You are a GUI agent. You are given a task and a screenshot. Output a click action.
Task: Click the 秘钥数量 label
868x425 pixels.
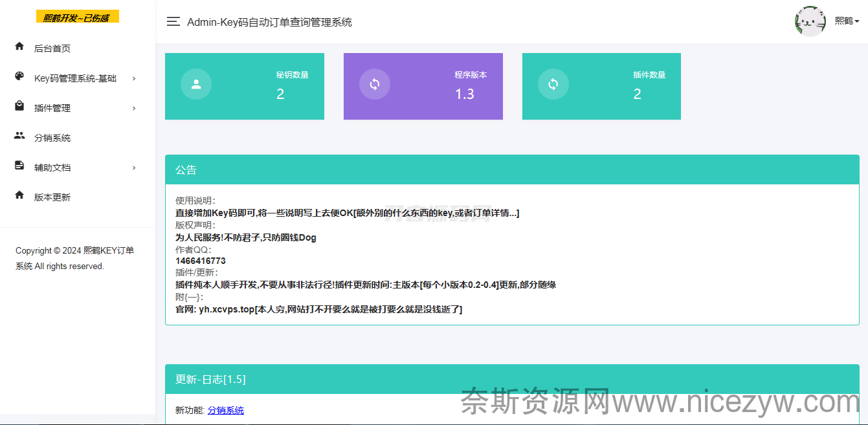[293, 75]
